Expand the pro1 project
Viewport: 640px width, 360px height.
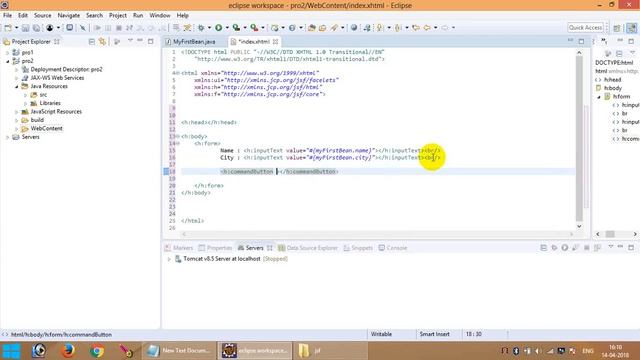point(7,53)
